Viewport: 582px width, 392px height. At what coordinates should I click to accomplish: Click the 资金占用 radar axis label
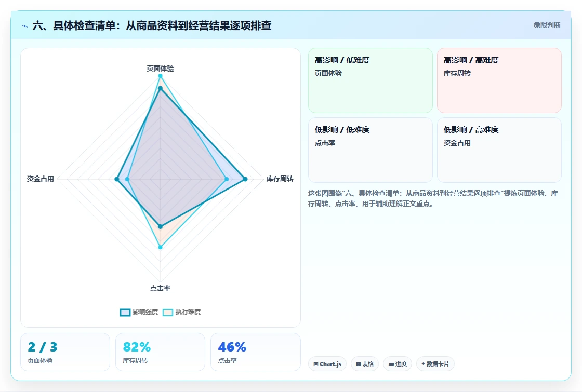point(41,179)
